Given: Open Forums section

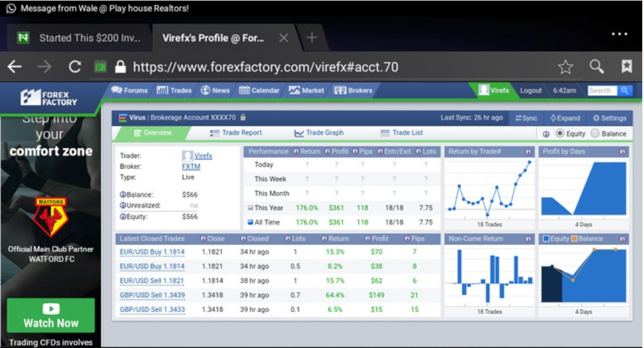Looking at the screenshot, I should click(x=129, y=91).
